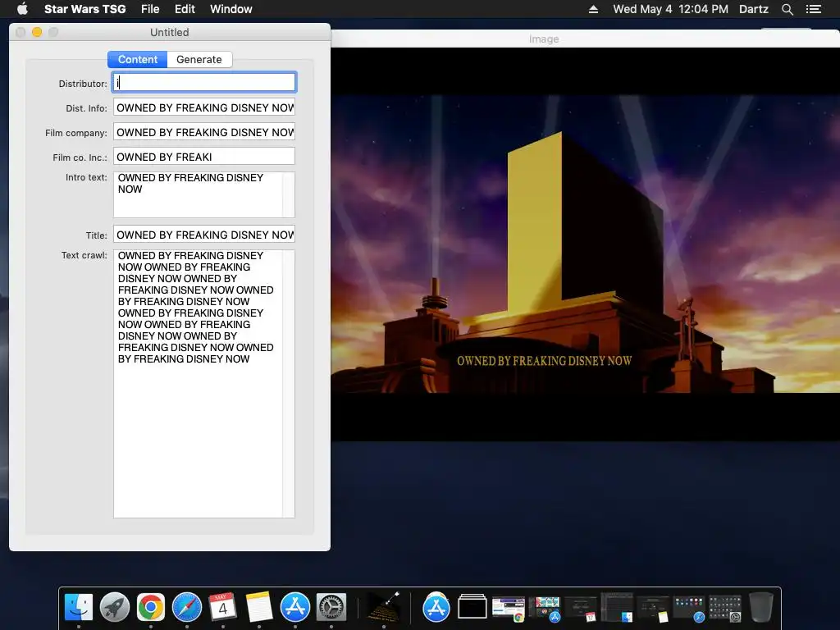840x630 pixels.
Task: Click the Film co. Inc. field
Action: (204, 157)
